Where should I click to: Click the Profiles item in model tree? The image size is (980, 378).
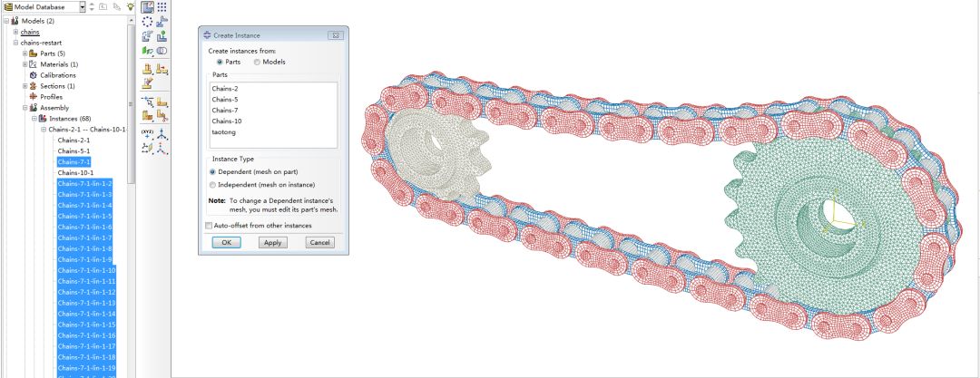point(51,97)
